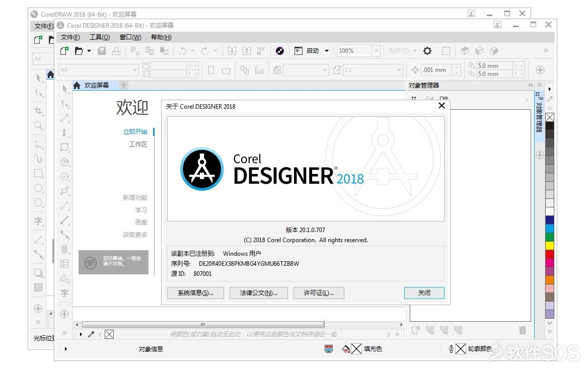Click the no-color X swatch atop palette
This screenshot has width=588, height=368.
point(549,117)
